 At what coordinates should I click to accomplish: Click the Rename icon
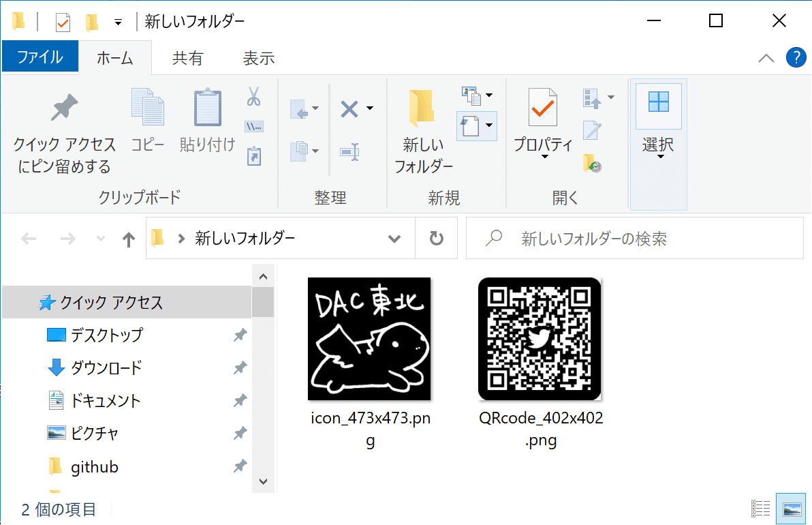[349, 152]
